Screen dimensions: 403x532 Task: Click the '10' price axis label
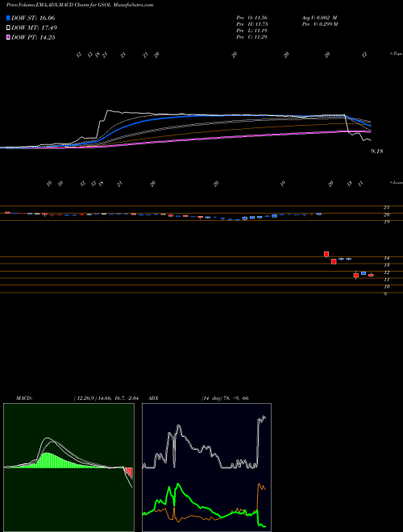tap(386, 287)
